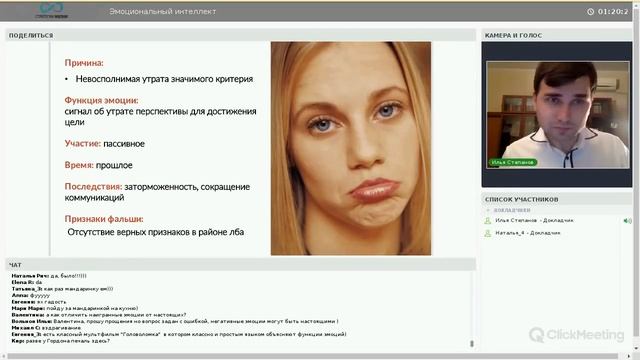640x360 pixels.
Task: Click chat message from 'Татьяна_З' about мандаринку
Action: coord(62,289)
